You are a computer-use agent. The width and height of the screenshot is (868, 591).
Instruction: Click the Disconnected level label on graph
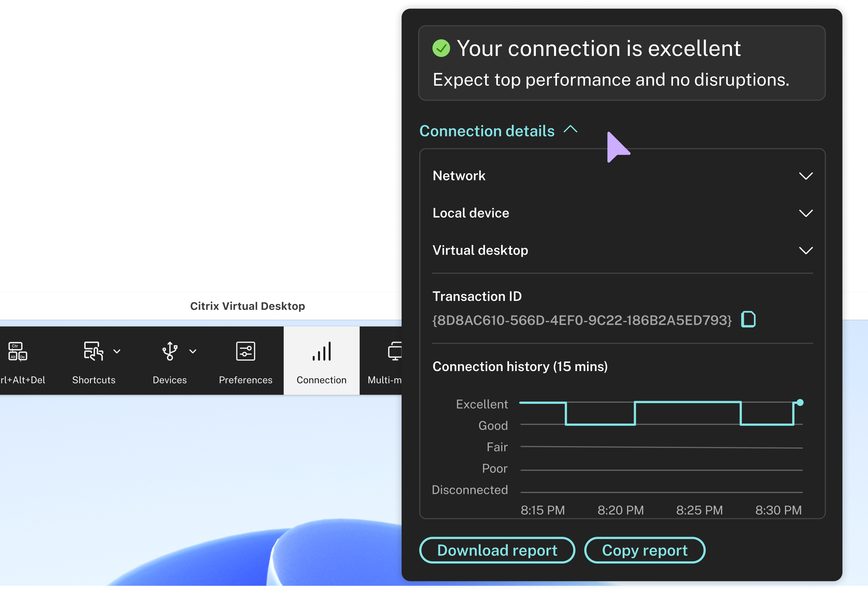point(470,490)
